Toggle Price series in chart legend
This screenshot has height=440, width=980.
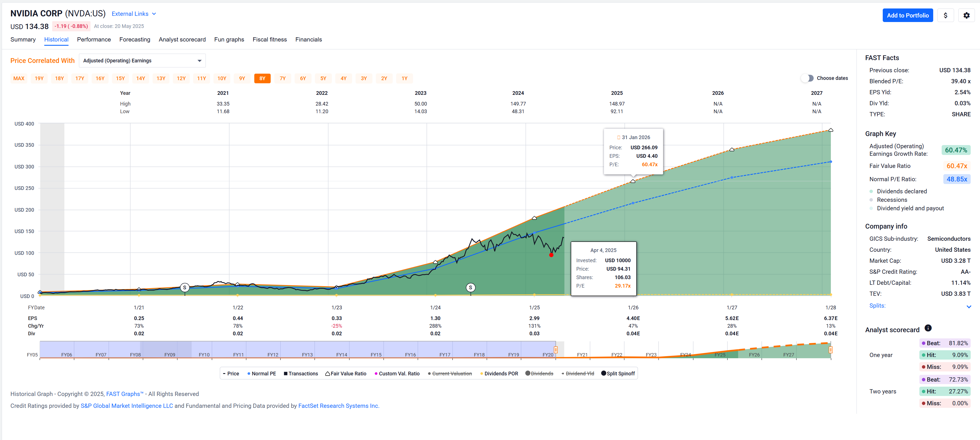[231, 374]
